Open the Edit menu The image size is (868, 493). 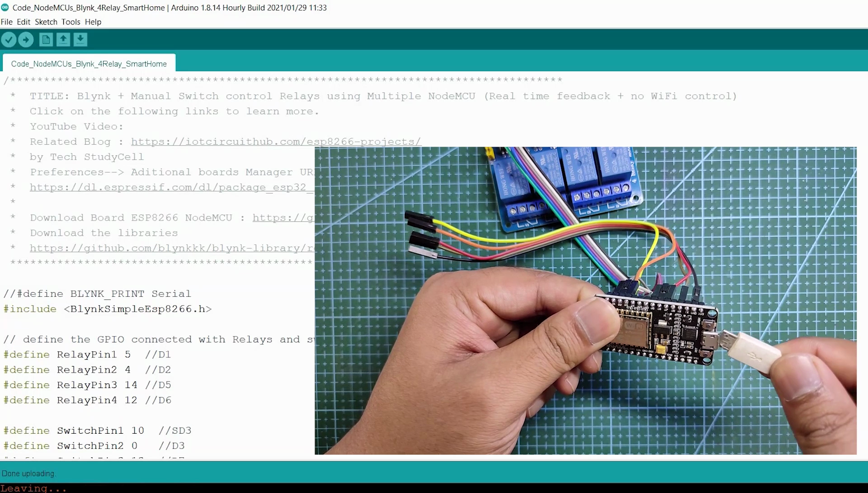24,22
